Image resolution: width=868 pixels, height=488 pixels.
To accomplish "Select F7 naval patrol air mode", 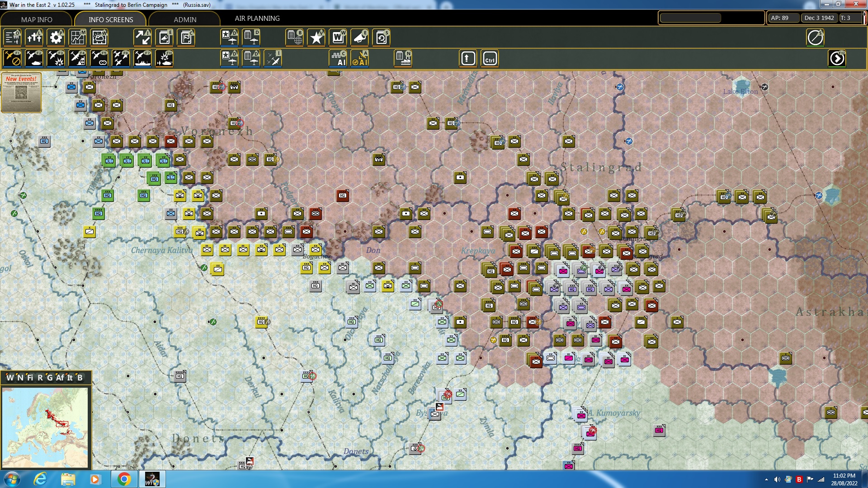I will [x=142, y=59].
